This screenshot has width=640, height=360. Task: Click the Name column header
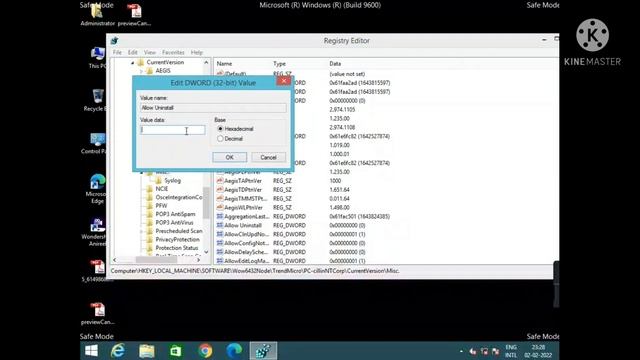pos(224,64)
